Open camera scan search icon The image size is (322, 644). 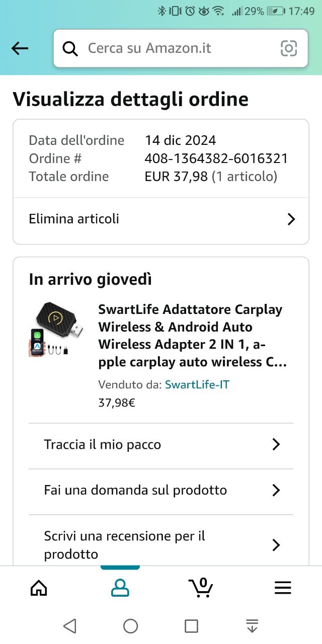[289, 48]
